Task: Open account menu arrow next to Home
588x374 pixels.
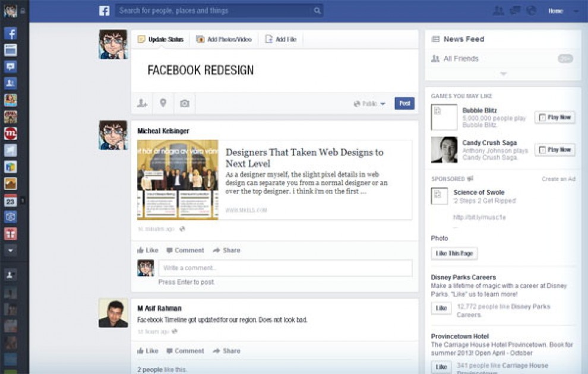Action: (576, 11)
